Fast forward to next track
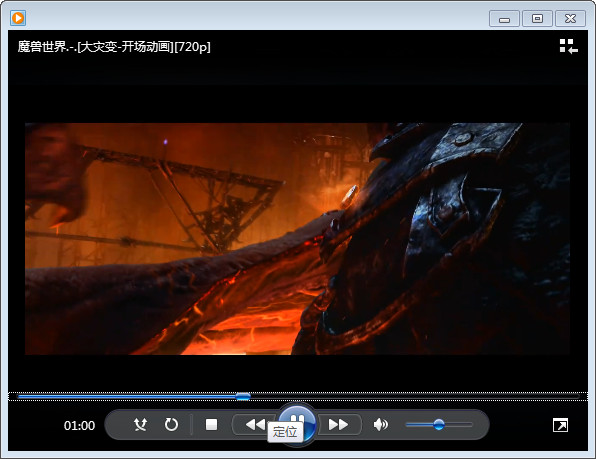Image resolution: width=596 pixels, height=459 pixels. click(x=338, y=424)
